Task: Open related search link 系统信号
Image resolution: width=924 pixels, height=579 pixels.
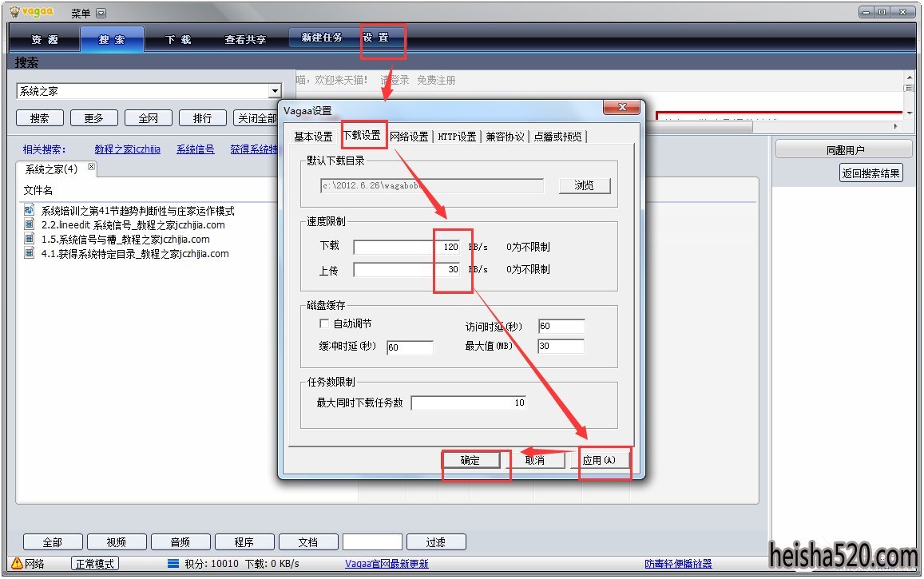Action: click(196, 149)
